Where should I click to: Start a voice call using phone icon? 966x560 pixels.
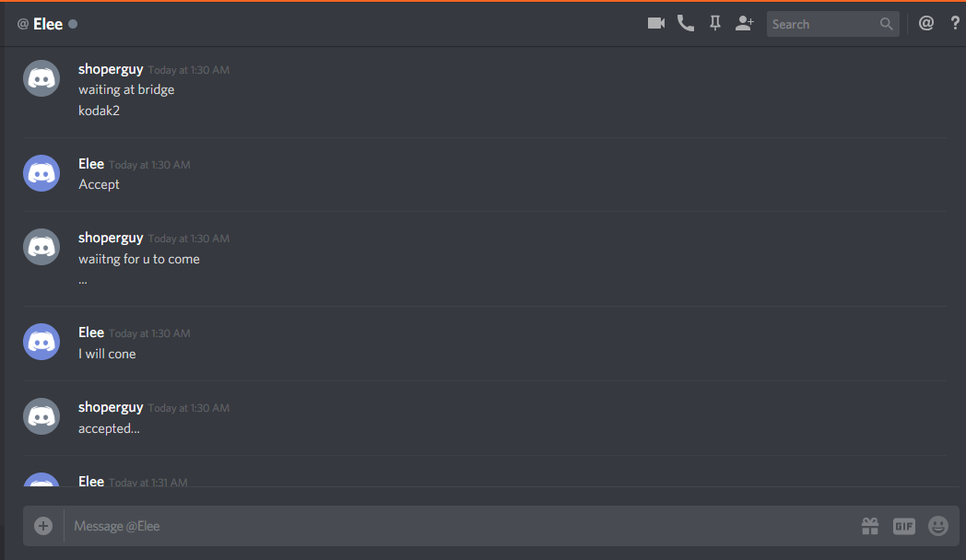[x=685, y=23]
